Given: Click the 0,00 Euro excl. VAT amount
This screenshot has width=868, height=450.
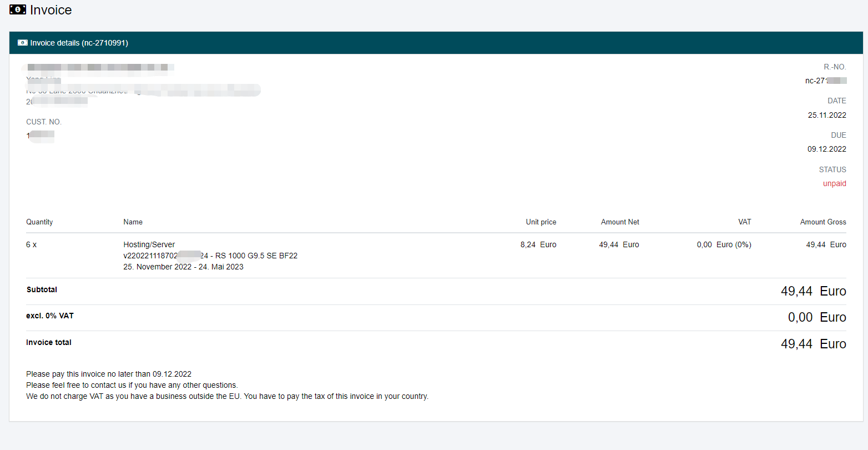Looking at the screenshot, I should coord(816,317).
